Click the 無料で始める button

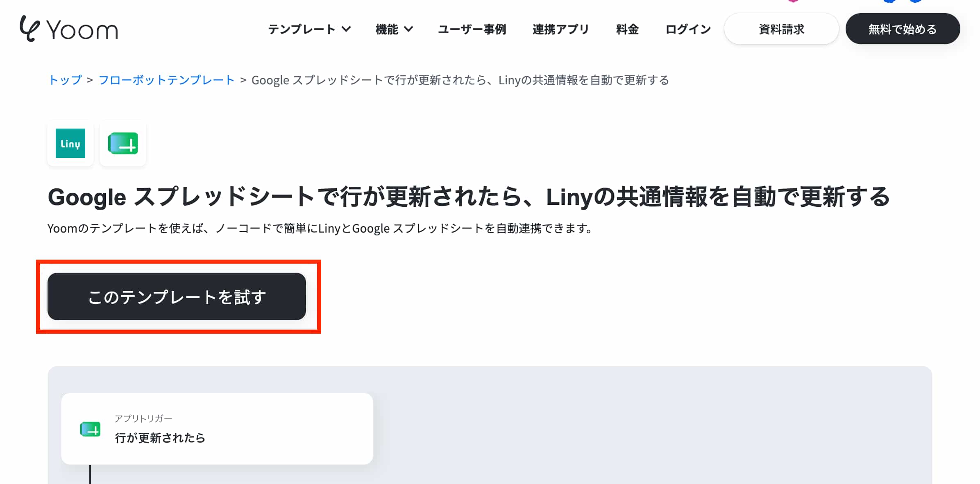[903, 29]
